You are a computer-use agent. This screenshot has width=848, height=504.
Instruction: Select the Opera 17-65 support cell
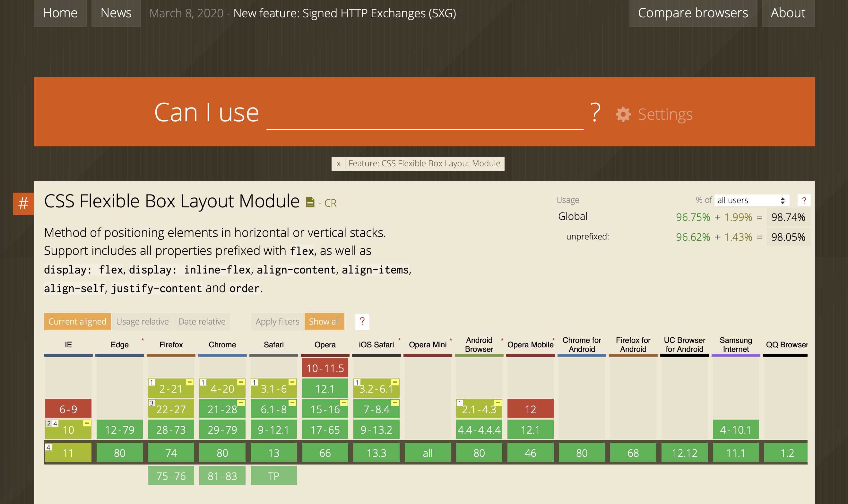tap(325, 430)
